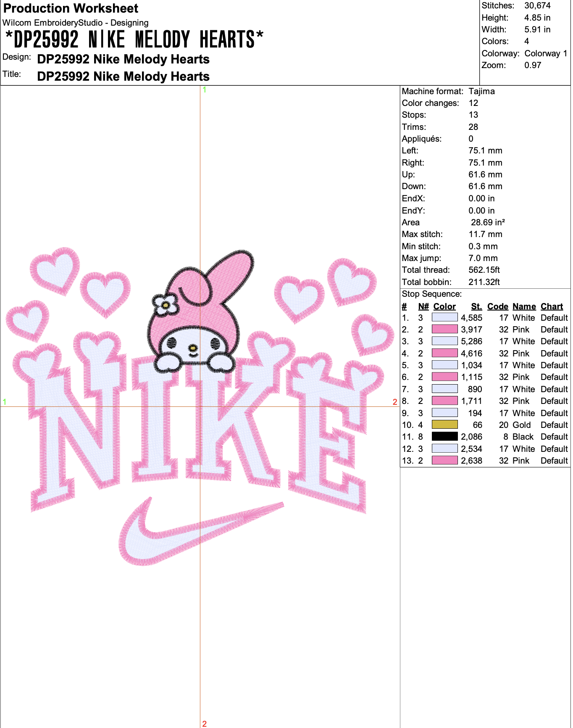573x728 pixels.
Task: Click the white swatch in stop 1
Action: (x=444, y=317)
